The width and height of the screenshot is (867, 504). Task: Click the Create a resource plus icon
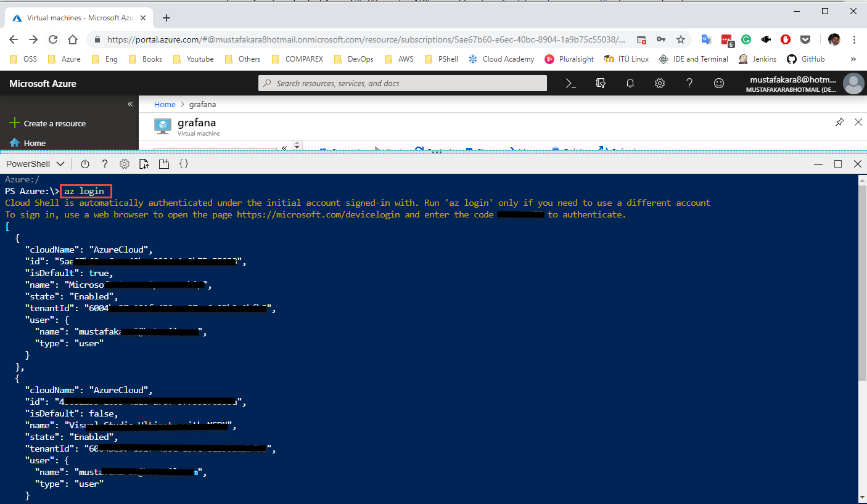15,123
